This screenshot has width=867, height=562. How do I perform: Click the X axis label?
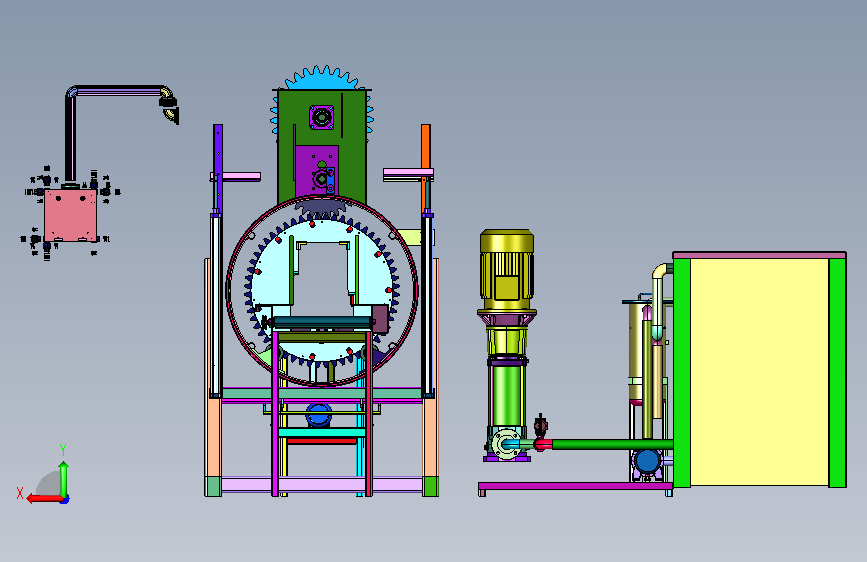pyautogui.click(x=20, y=493)
